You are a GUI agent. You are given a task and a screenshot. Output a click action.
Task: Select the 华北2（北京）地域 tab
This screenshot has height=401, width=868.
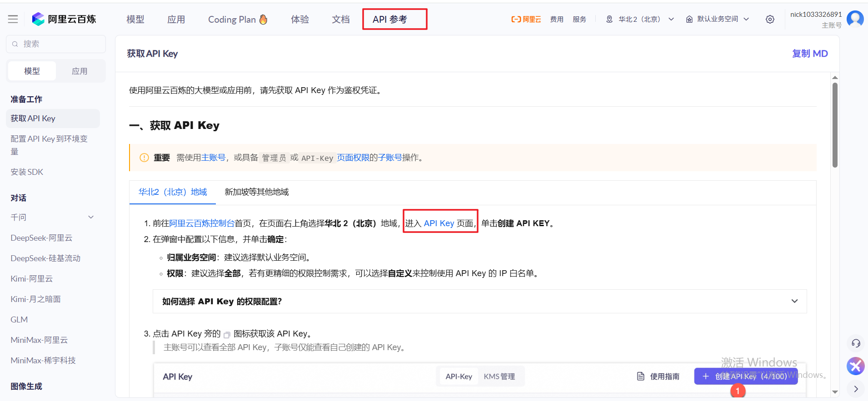point(173,192)
